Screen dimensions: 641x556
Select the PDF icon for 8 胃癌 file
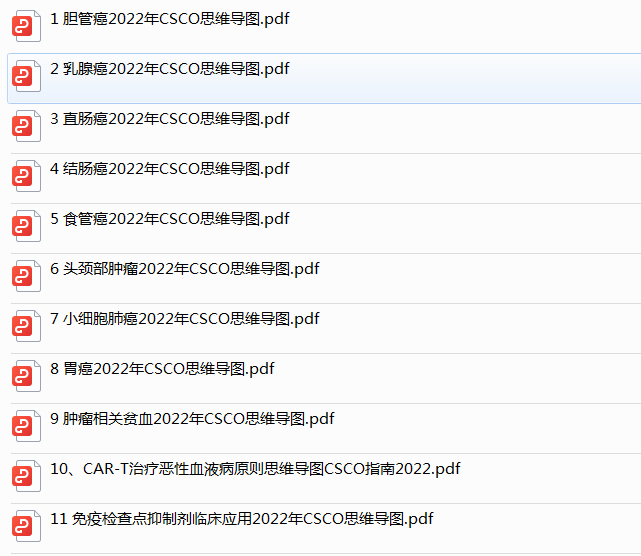(27, 376)
